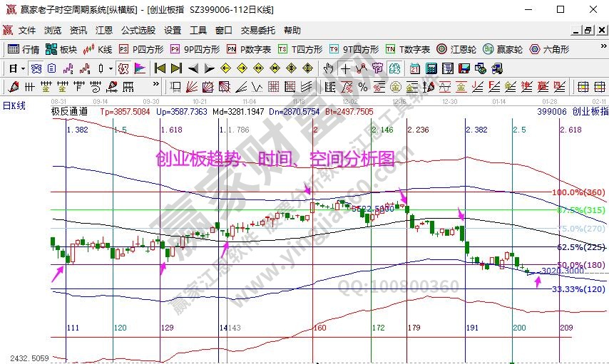Select the hand pan tool

click(328, 68)
